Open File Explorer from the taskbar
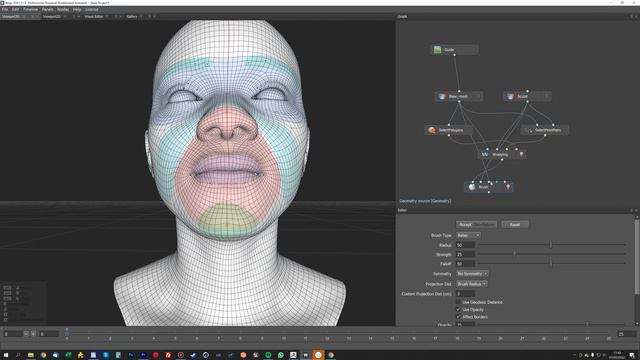The width and height of the screenshot is (640, 360). [31, 355]
